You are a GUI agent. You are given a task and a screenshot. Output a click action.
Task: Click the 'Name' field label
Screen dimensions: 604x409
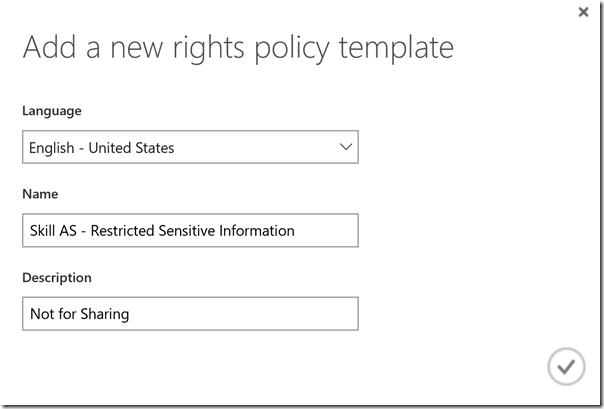40,194
